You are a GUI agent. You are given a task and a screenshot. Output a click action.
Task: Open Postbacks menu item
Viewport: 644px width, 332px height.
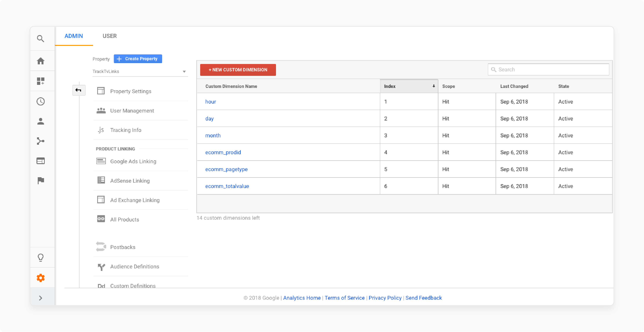point(123,247)
